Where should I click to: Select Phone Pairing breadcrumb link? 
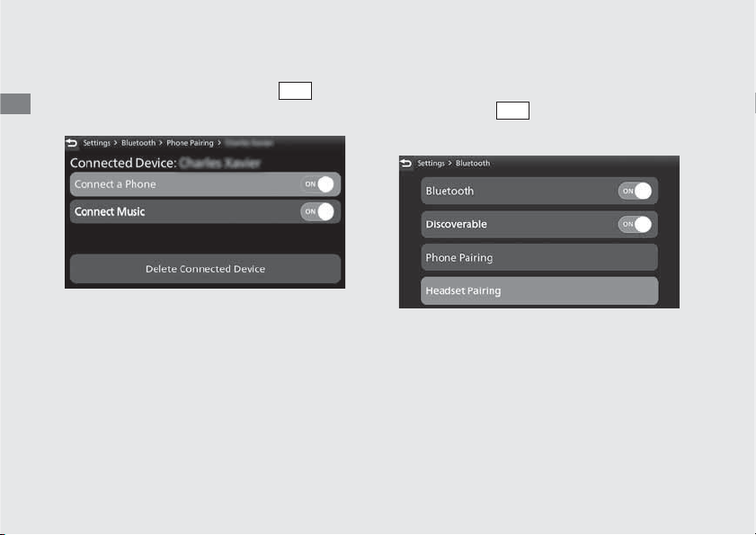click(x=190, y=143)
